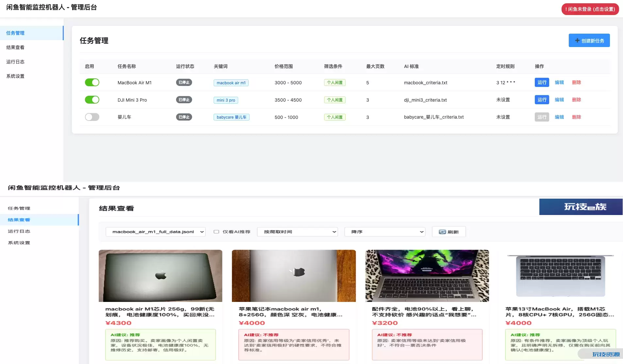This screenshot has height=364, width=623.
Task: Open 系统设置 in the top sidebar
Action: (x=31, y=76)
